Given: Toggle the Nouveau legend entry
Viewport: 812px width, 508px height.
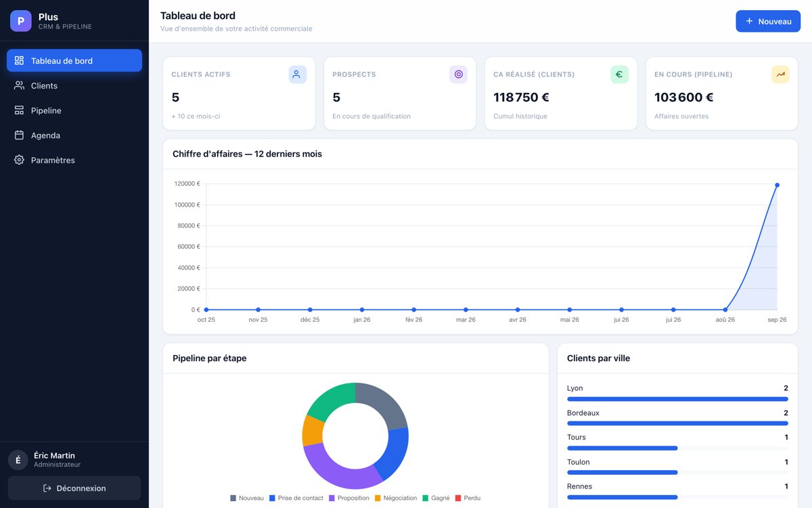Looking at the screenshot, I should (x=247, y=498).
